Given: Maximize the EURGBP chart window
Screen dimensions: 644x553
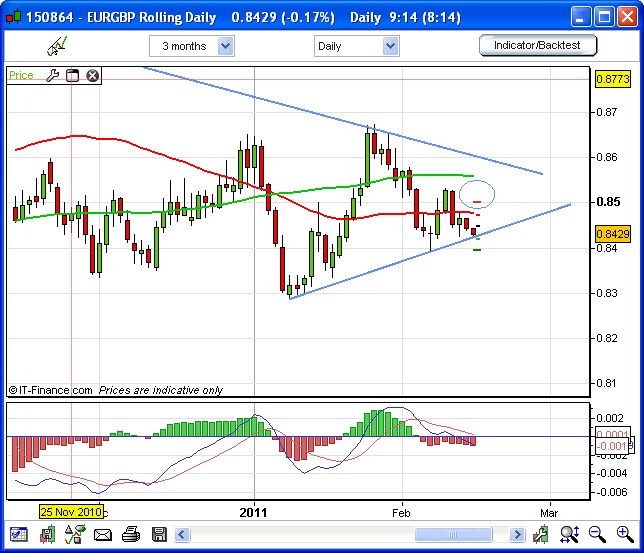Looking at the screenshot, I should 604,17.
